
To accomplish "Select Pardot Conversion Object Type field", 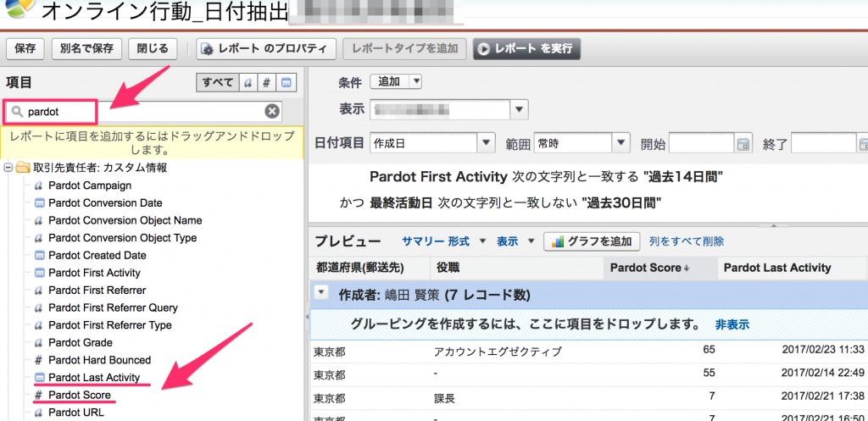I will (x=122, y=238).
